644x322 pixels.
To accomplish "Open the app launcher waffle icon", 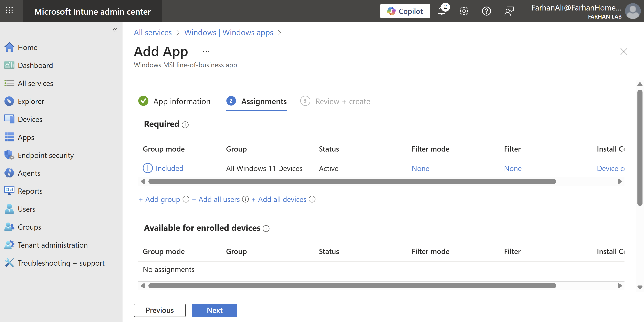I will tap(9, 10).
